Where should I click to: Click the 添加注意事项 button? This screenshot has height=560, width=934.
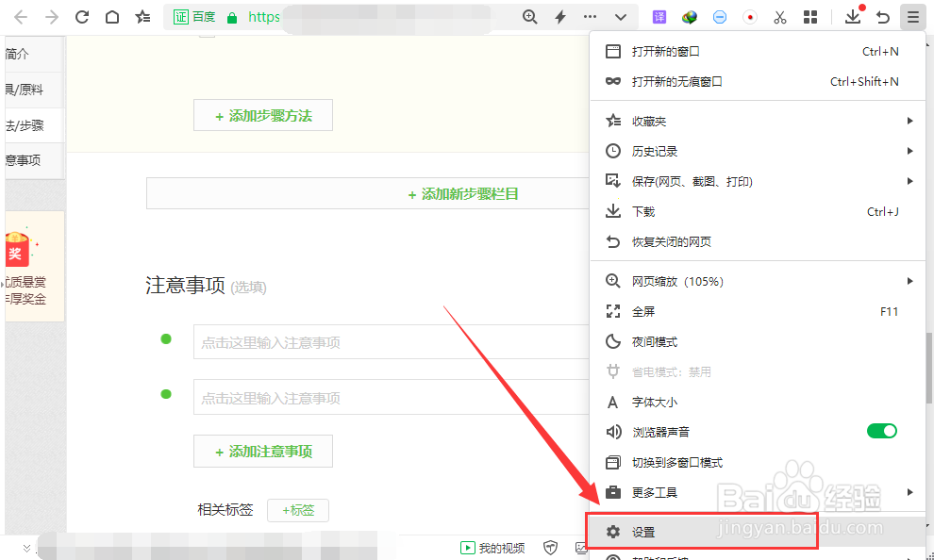[x=263, y=451]
